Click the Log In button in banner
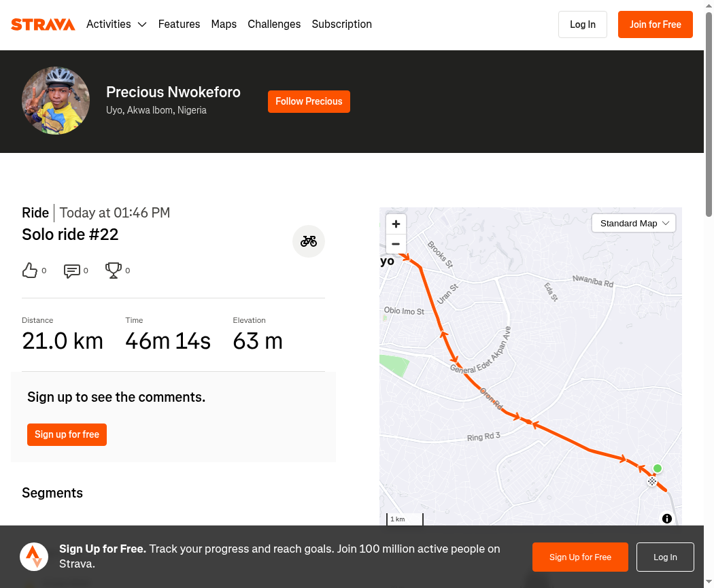This screenshot has width=714, height=588. coord(665,557)
